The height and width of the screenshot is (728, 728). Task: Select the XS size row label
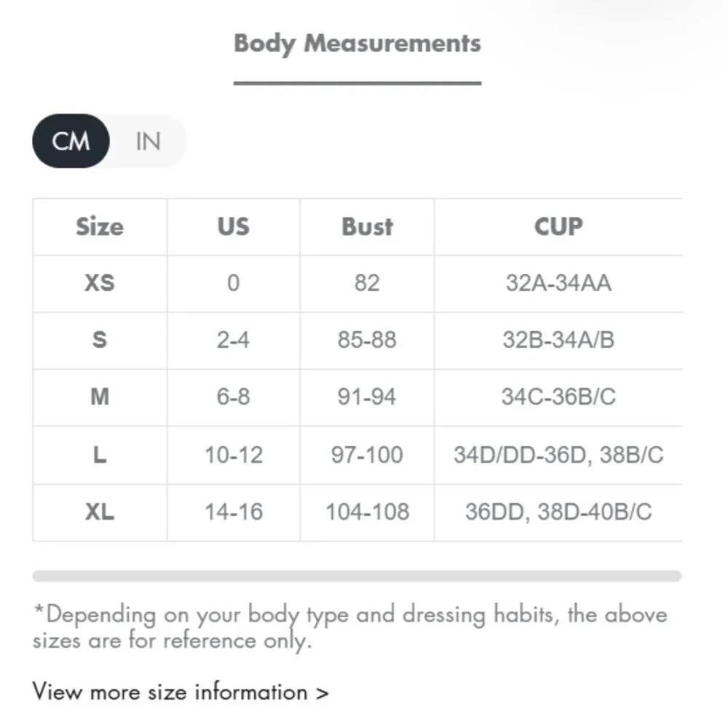click(x=100, y=282)
